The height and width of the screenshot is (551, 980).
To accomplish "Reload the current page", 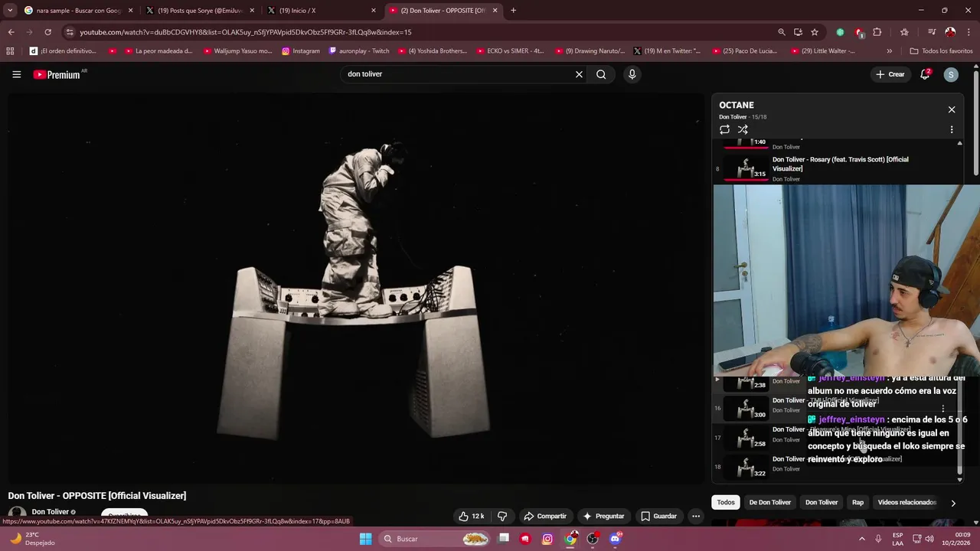I will click(x=47, y=32).
